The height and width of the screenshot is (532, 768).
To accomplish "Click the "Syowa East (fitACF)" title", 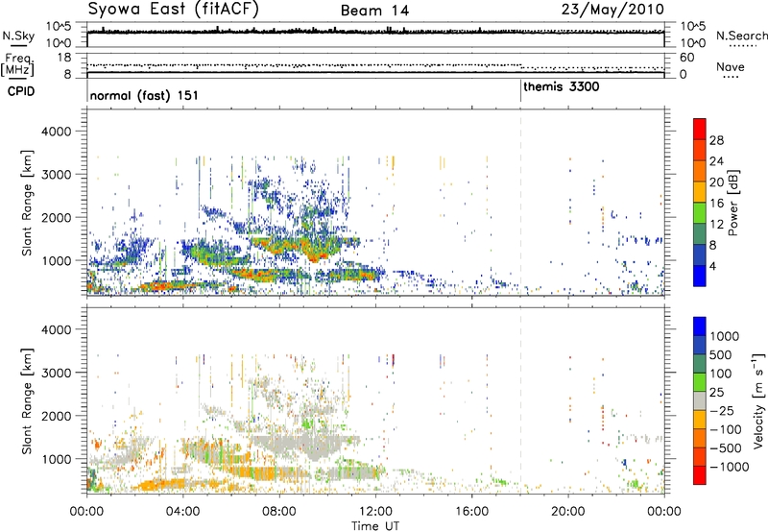I will pos(173,10).
